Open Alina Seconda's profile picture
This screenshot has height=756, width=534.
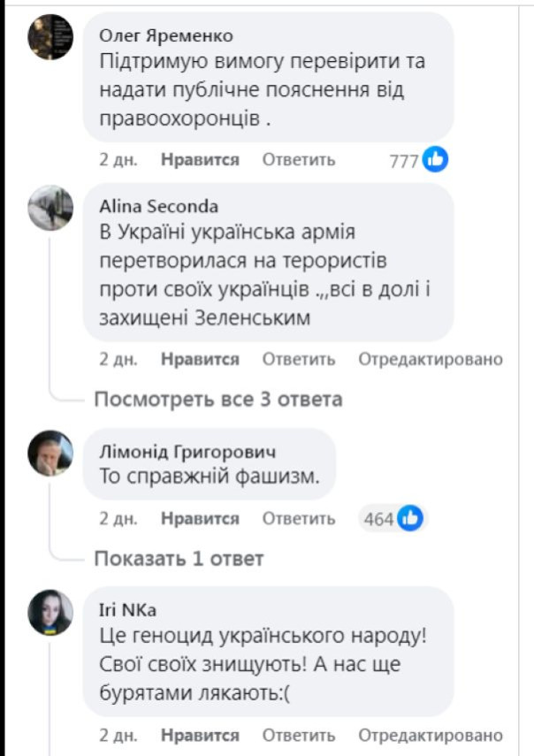pos(50,209)
